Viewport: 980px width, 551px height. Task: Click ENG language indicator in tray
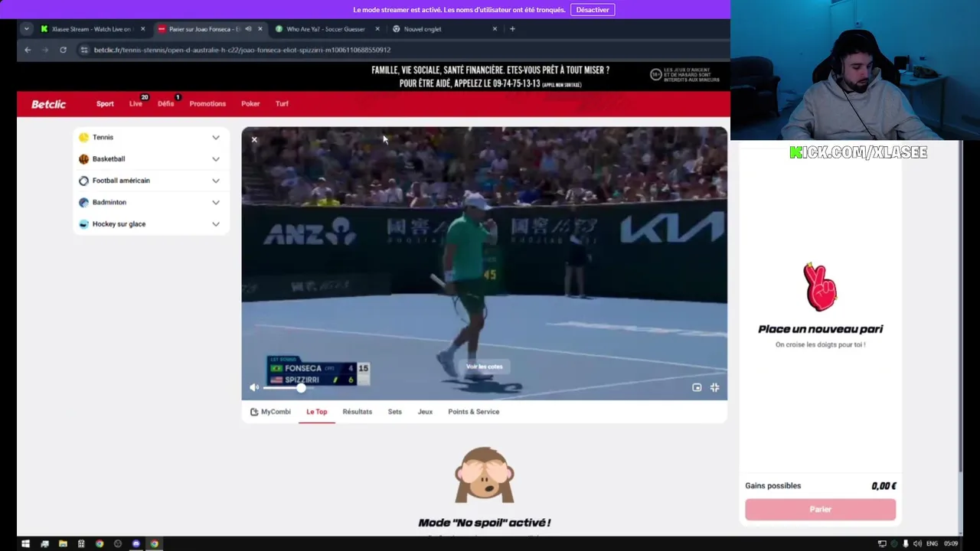pyautogui.click(x=932, y=544)
